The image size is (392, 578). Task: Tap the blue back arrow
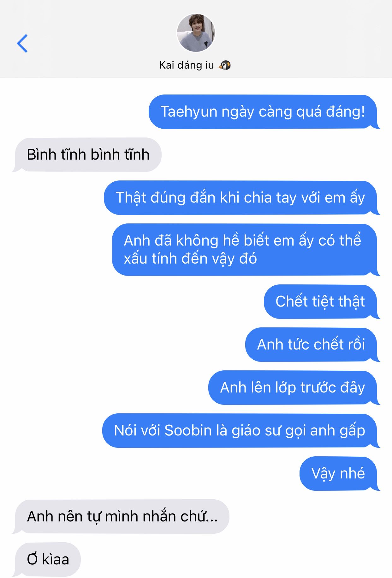pos(22,43)
